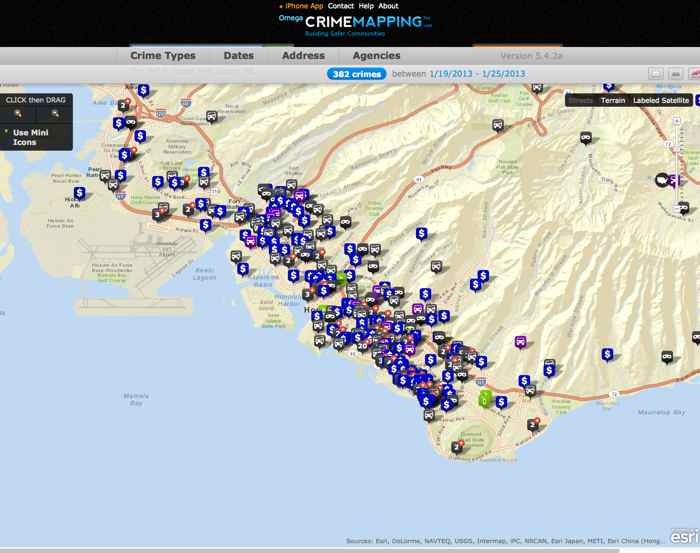Open the Agencies tab
The image size is (700, 553).
pyautogui.click(x=376, y=56)
